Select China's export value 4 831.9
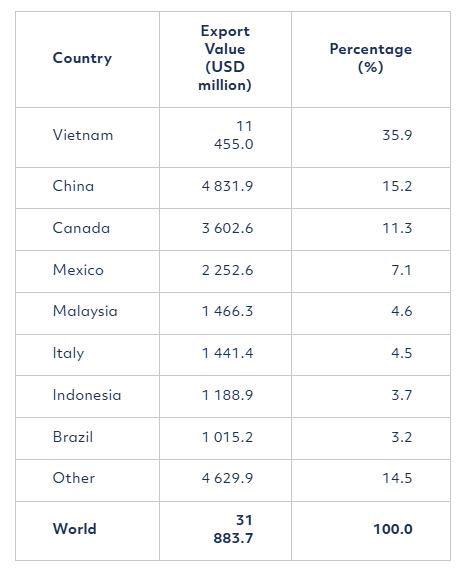Viewport: 459px width, 576px height. pyautogui.click(x=227, y=186)
